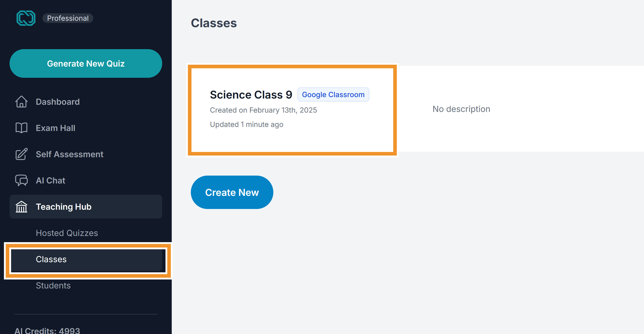Screen dimensions: 644x334
Task: Click the Professional plan badge
Action: pyautogui.click(x=68, y=18)
